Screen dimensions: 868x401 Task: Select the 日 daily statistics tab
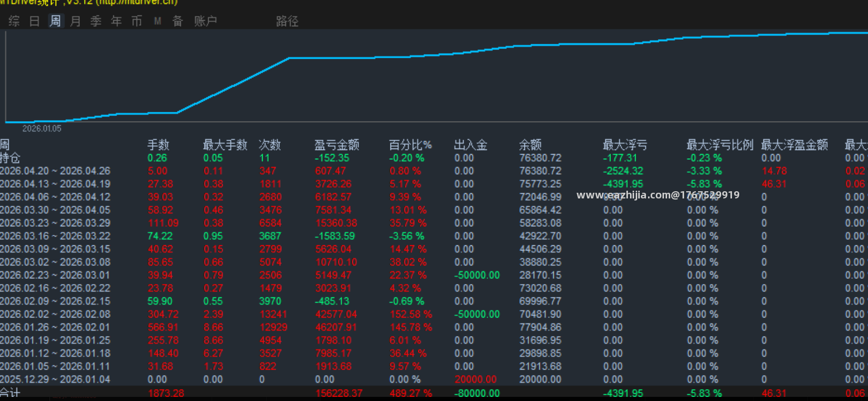pyautogui.click(x=35, y=21)
